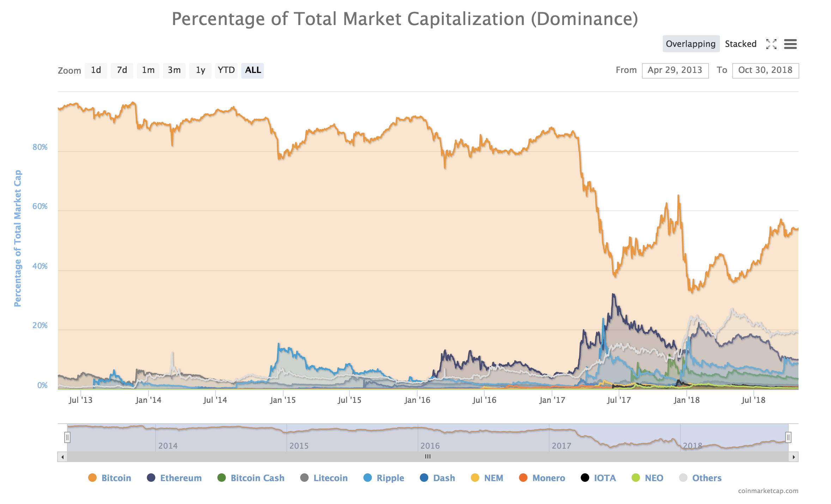Click the navigator right scroll arrow
The height and width of the screenshot is (504, 831).
click(x=794, y=457)
